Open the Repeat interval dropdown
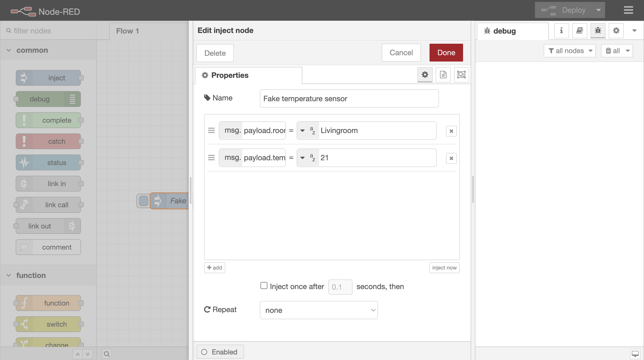 pyautogui.click(x=319, y=310)
